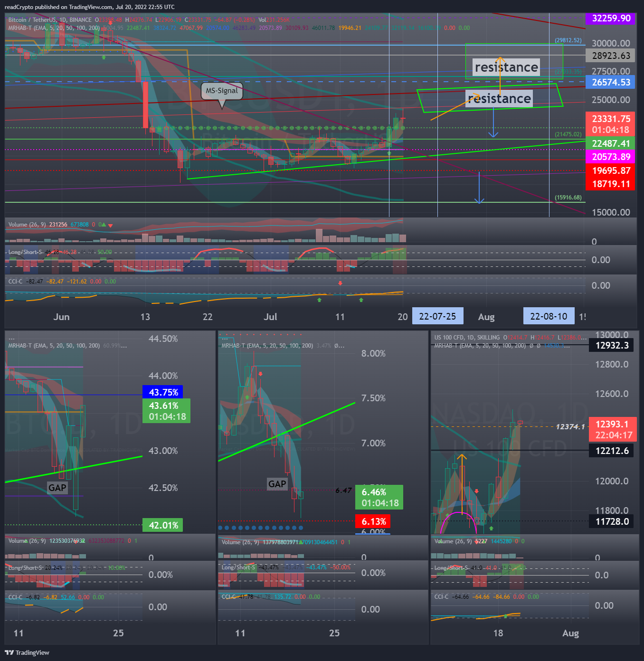644x661 pixels.
Task: Click the blue 26574.53 price label
Action: 611,82
